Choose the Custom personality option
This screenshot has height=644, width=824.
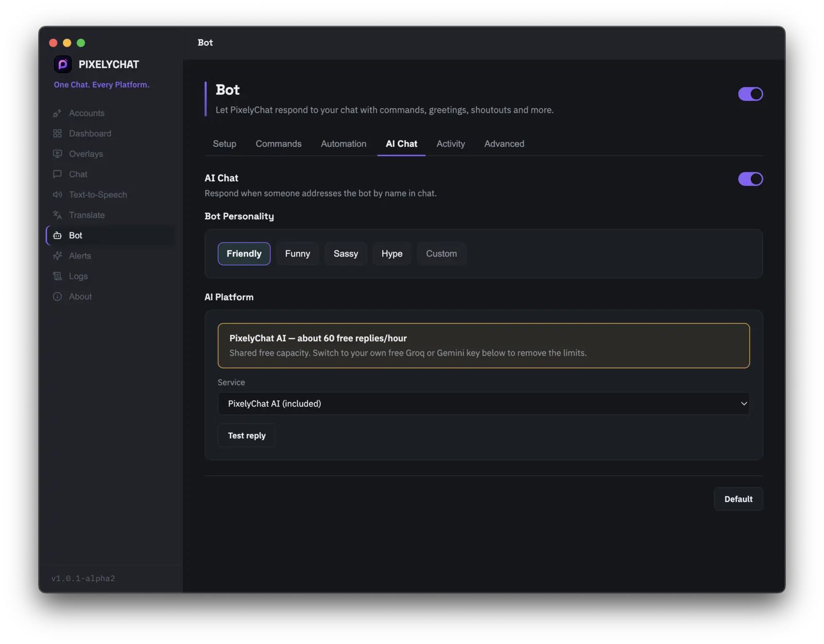[x=441, y=254]
